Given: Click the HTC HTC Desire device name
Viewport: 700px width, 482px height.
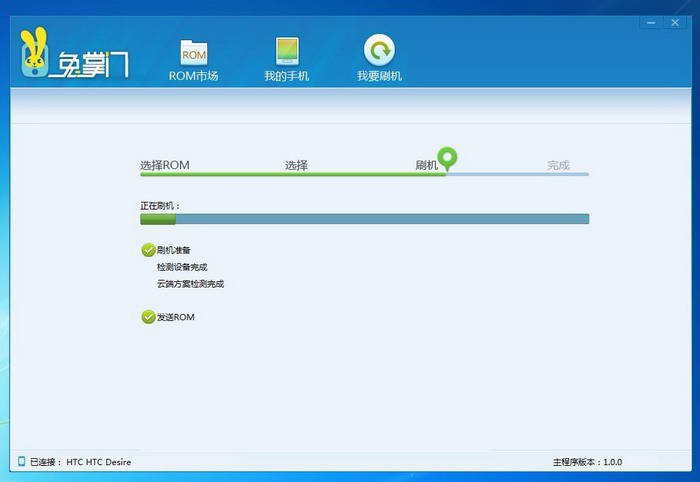Looking at the screenshot, I should point(99,462).
